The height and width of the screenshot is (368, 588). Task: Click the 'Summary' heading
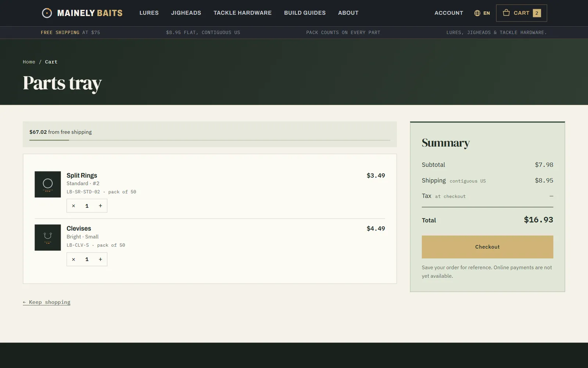tap(446, 143)
